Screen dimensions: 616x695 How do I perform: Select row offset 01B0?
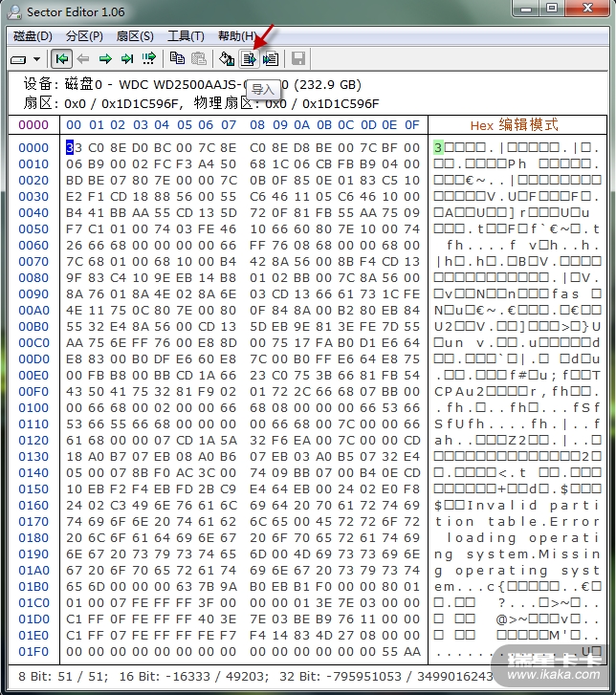(x=33, y=587)
